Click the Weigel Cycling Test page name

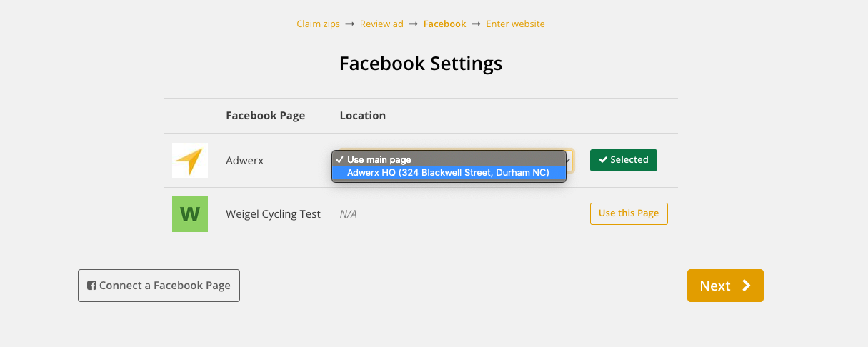coord(273,214)
